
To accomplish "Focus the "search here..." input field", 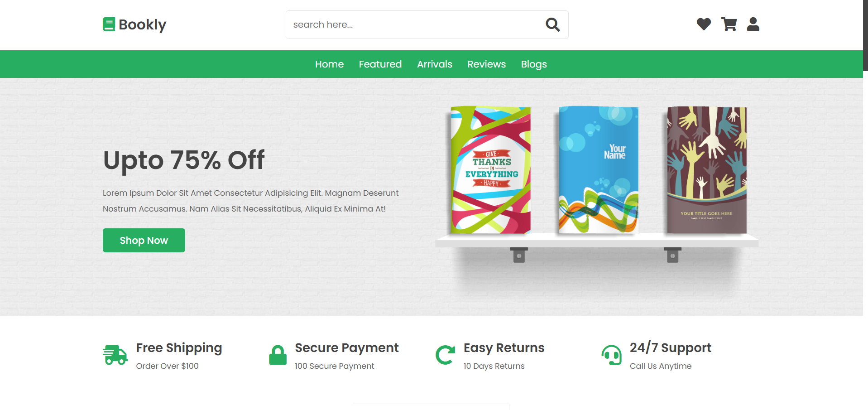I will (416, 24).
